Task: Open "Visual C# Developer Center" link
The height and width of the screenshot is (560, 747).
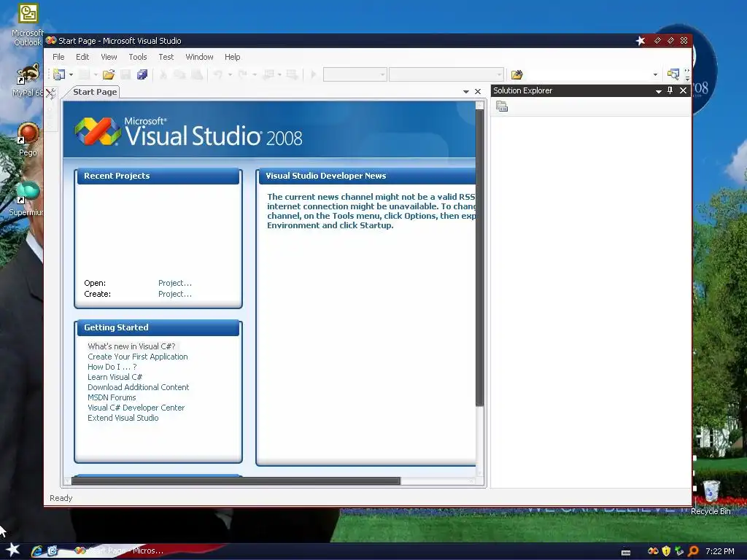Action: point(136,408)
